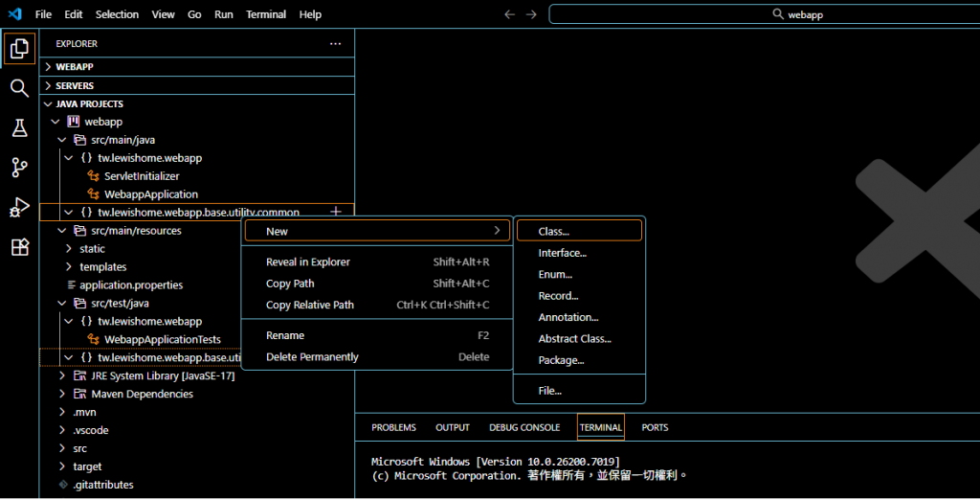Viewport: 980px width, 500px height.
Task: Go forward with the right arrow
Action: tap(531, 14)
